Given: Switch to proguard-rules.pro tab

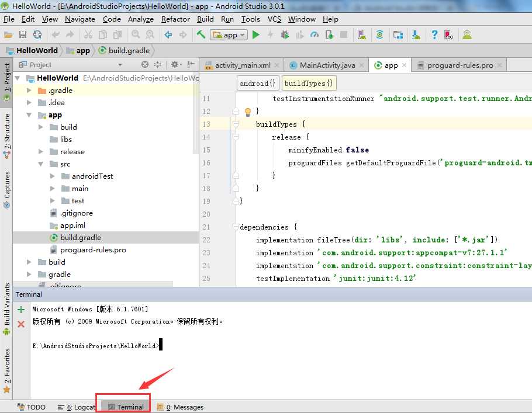Looking at the screenshot, I should point(460,65).
